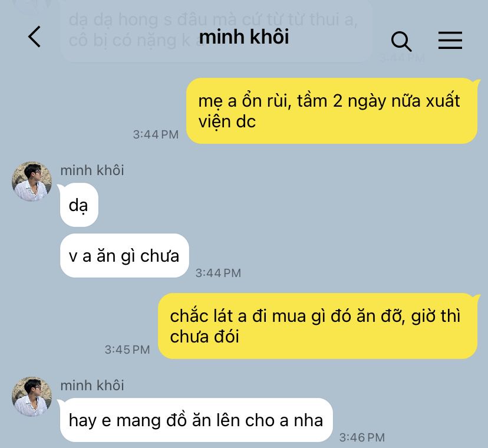Tap the faded 'dạ dạ hong s đâu' bubble

[x=216, y=30]
